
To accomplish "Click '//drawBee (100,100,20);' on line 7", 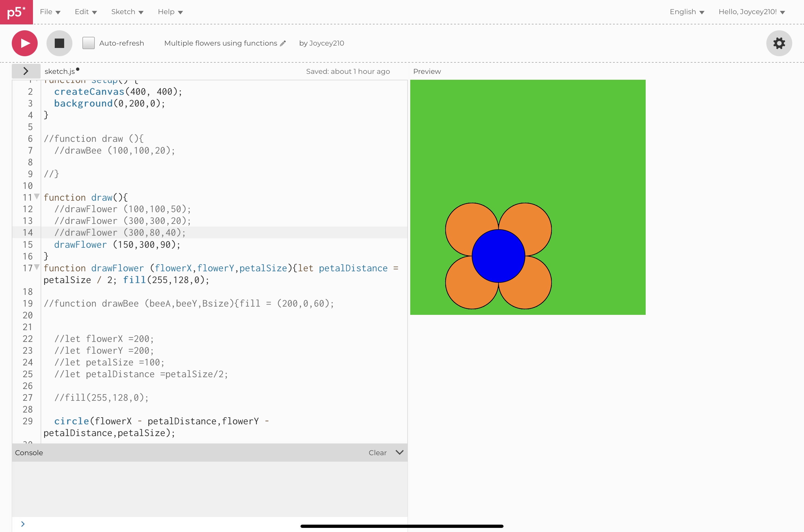I will pyautogui.click(x=115, y=150).
